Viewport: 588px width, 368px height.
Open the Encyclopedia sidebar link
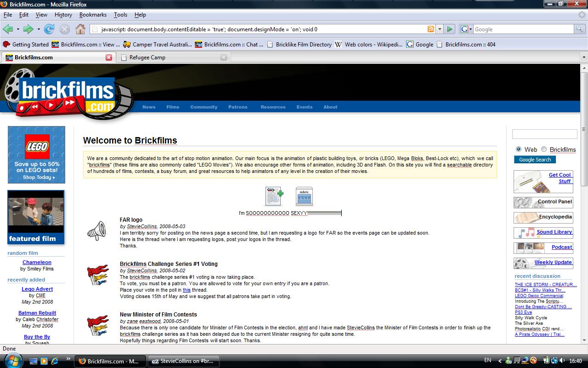coord(543,217)
